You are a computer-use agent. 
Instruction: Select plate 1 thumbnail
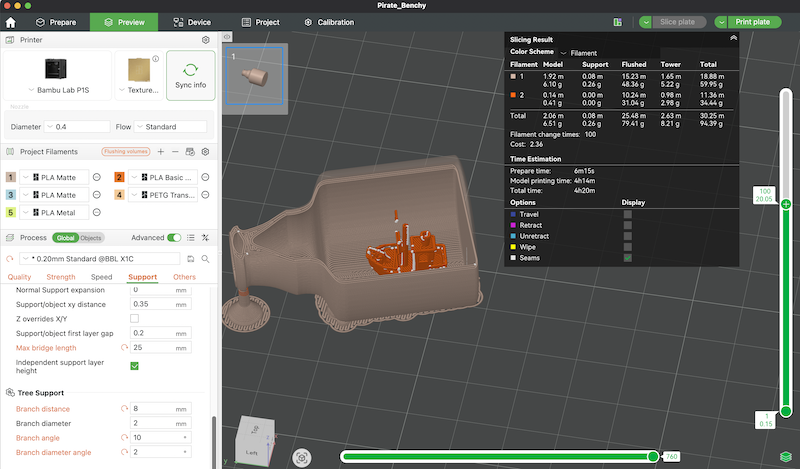255,76
